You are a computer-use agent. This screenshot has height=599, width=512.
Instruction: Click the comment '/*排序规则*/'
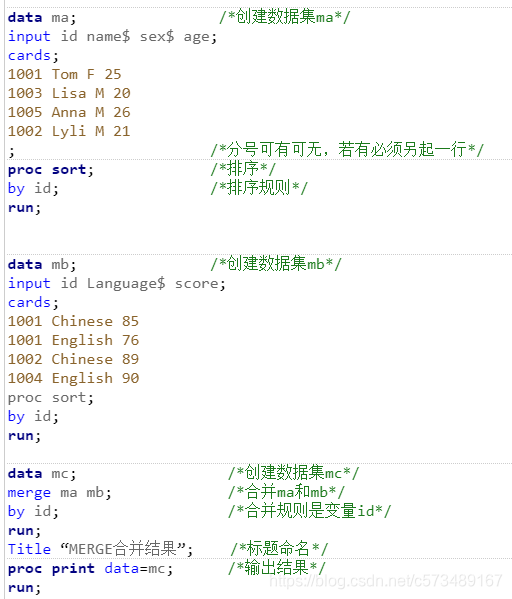pos(259,188)
